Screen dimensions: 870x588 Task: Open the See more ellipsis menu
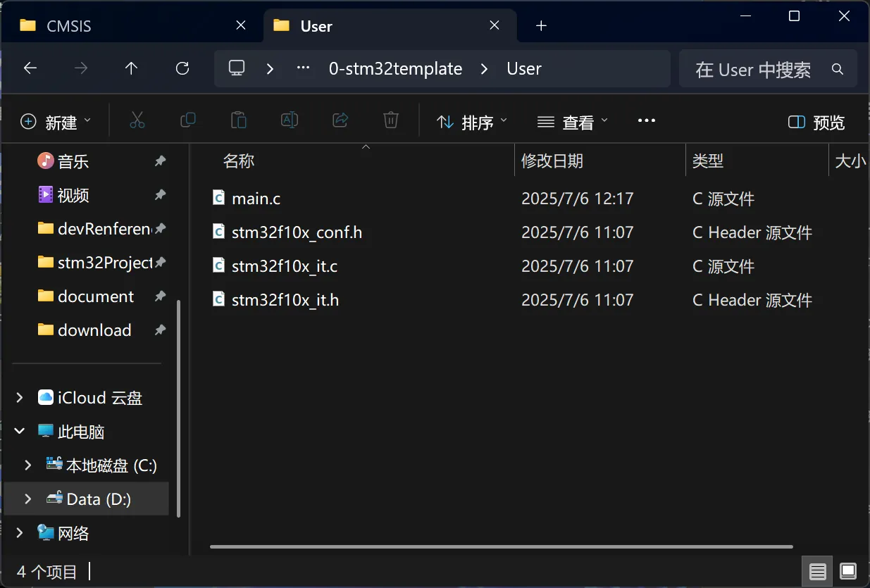(x=647, y=121)
